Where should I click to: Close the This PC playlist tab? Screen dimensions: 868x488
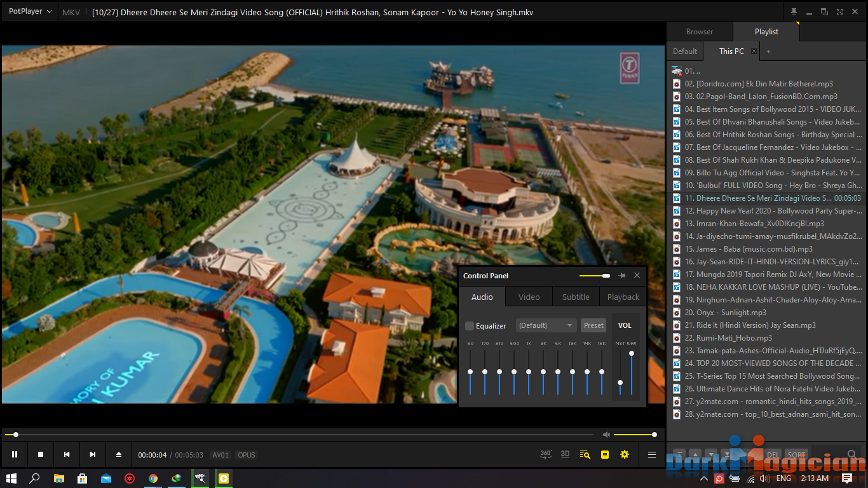click(x=754, y=51)
